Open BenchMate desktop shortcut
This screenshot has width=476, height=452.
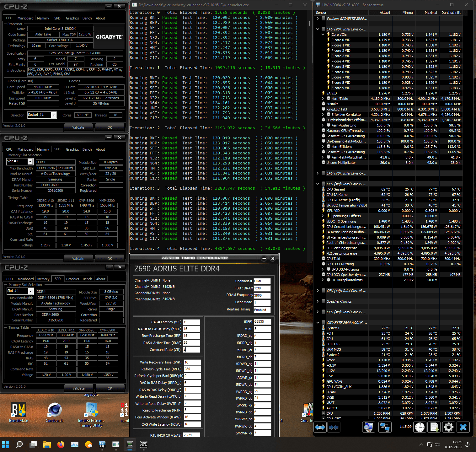pos(19,412)
